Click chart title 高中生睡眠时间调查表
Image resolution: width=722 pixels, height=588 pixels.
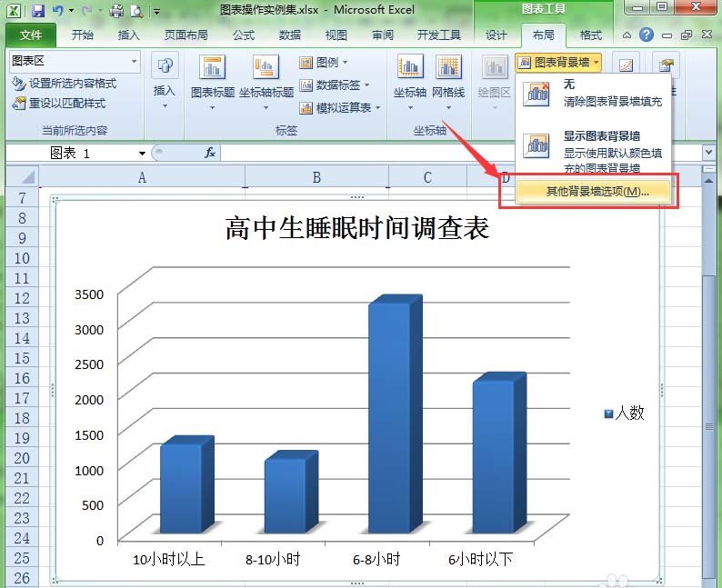coord(357,228)
